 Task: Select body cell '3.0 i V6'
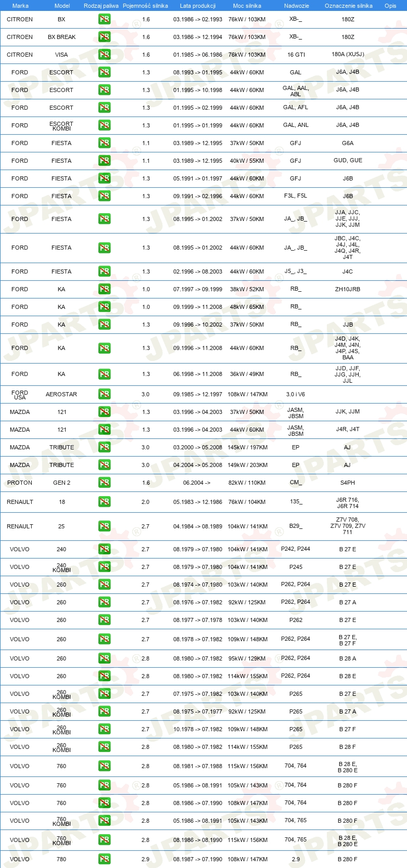(x=296, y=394)
